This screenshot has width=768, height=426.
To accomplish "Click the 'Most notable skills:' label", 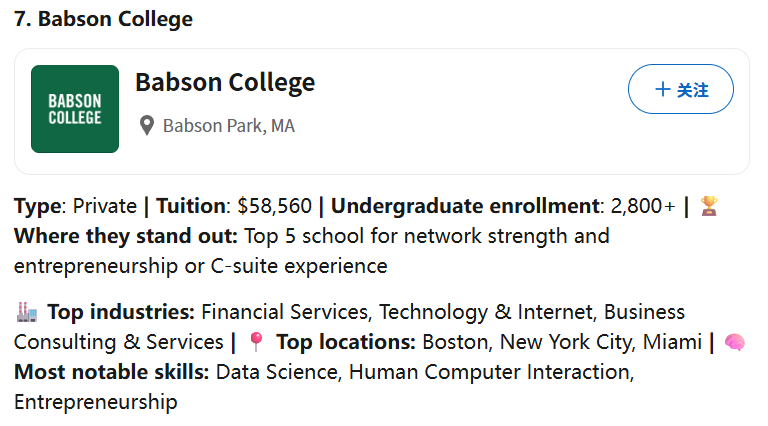I will [112, 372].
